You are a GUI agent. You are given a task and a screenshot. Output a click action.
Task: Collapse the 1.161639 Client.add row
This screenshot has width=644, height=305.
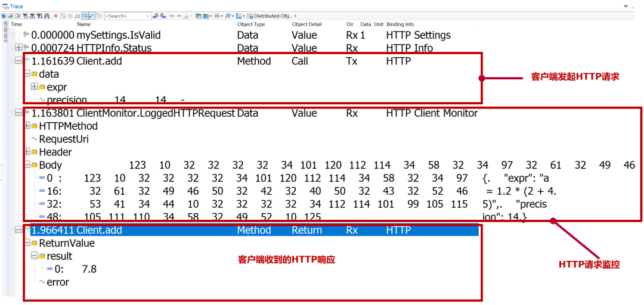click(x=18, y=61)
